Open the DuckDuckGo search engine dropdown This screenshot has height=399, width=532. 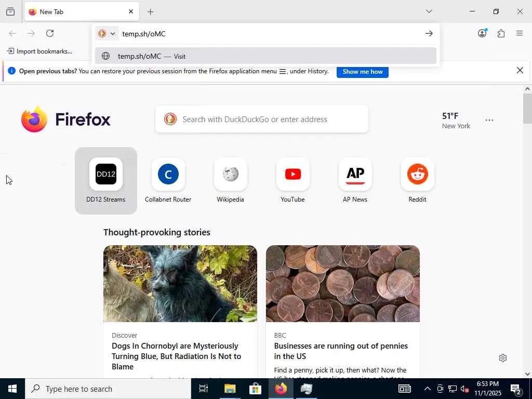point(107,34)
